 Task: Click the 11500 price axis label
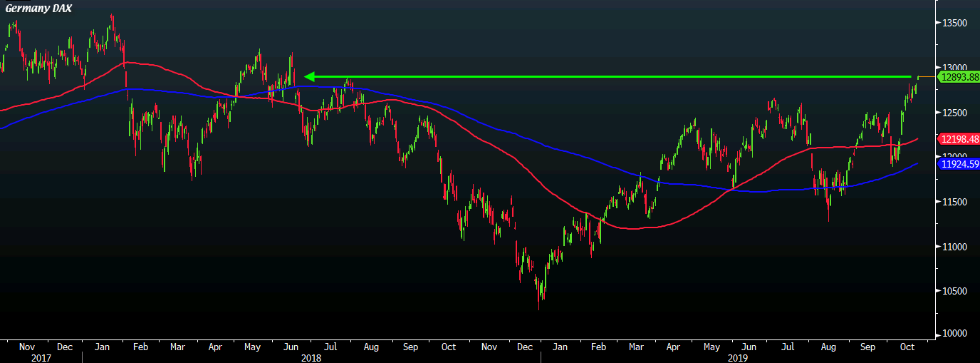coord(954,203)
